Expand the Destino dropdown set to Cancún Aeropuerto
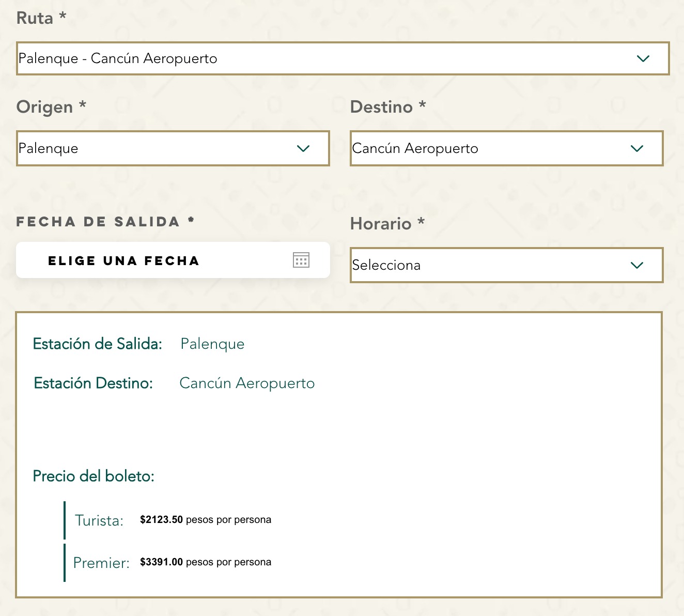 (x=486, y=148)
